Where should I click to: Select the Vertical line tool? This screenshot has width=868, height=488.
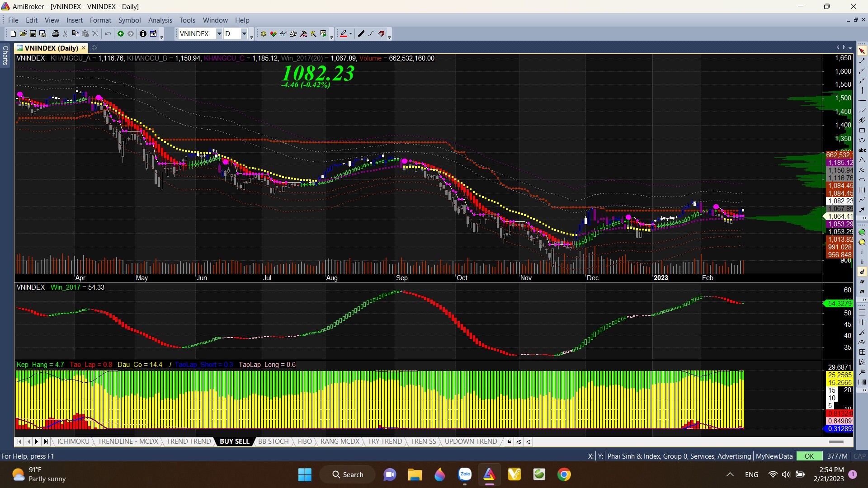(x=862, y=91)
